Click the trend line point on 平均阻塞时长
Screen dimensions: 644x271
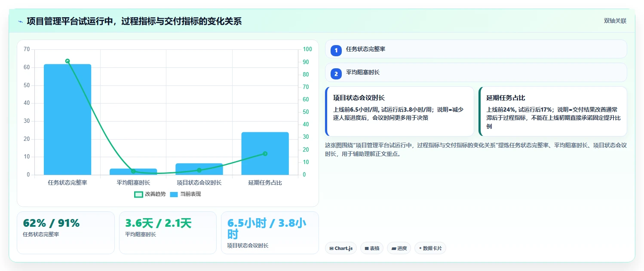pos(133,171)
